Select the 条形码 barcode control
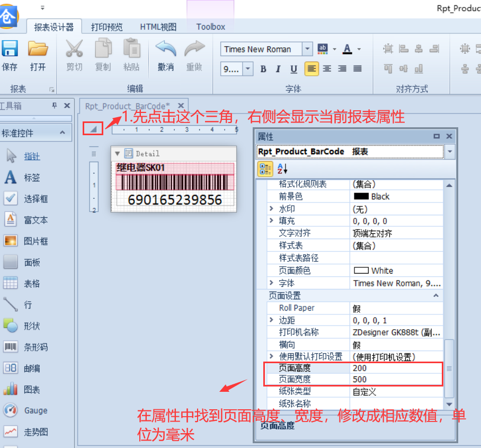Screen dimensions: 481x448 pos(36,347)
